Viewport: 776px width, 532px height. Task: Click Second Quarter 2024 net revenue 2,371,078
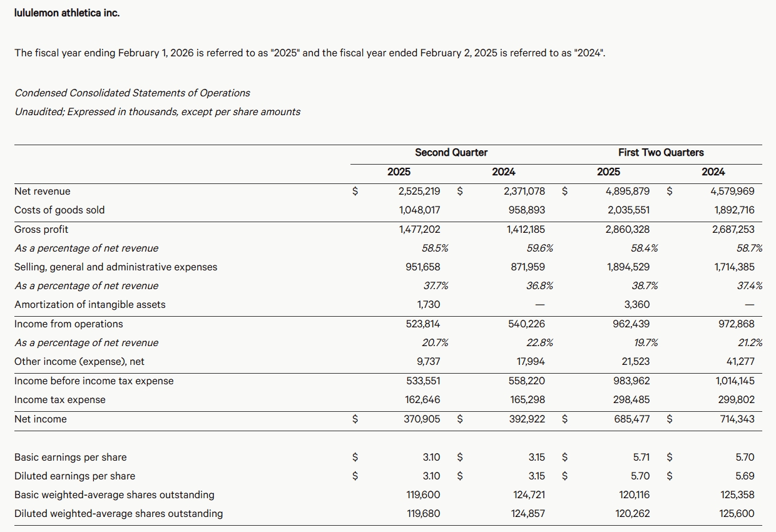click(524, 192)
